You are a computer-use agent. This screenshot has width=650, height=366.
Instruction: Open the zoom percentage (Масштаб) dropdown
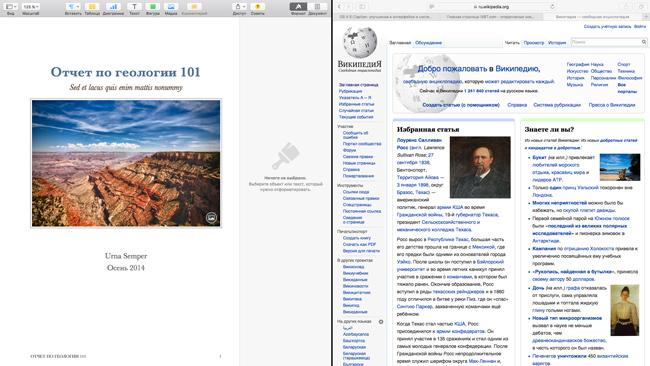coord(31,7)
